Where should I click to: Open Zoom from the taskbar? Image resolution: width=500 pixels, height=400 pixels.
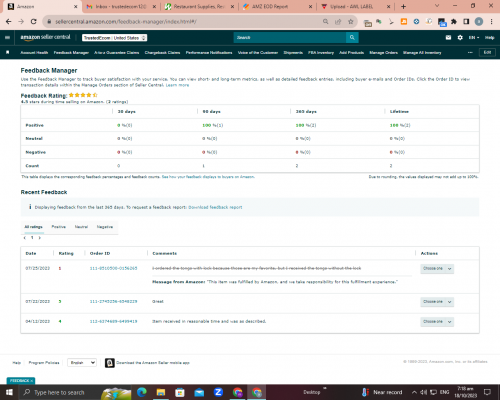pyautogui.click(x=218, y=392)
